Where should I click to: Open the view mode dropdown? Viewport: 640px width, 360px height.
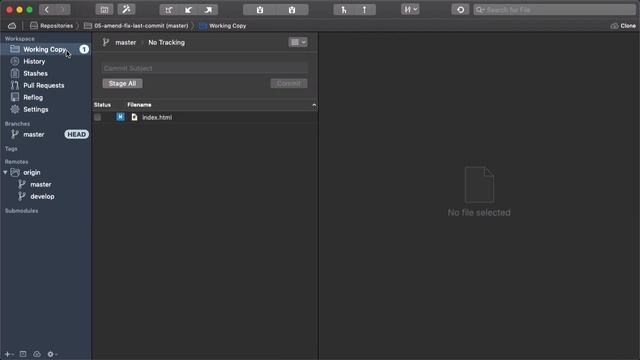click(x=298, y=42)
